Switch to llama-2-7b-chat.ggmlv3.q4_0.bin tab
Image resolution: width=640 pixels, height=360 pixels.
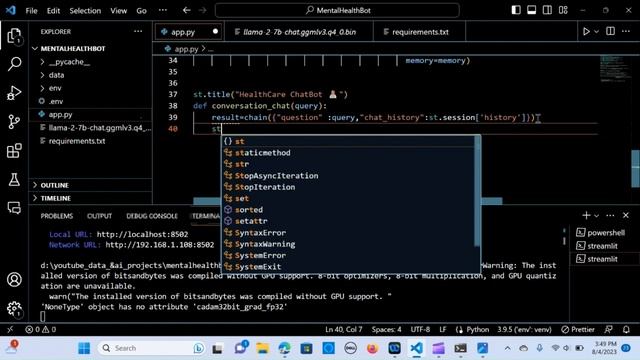pos(299,32)
